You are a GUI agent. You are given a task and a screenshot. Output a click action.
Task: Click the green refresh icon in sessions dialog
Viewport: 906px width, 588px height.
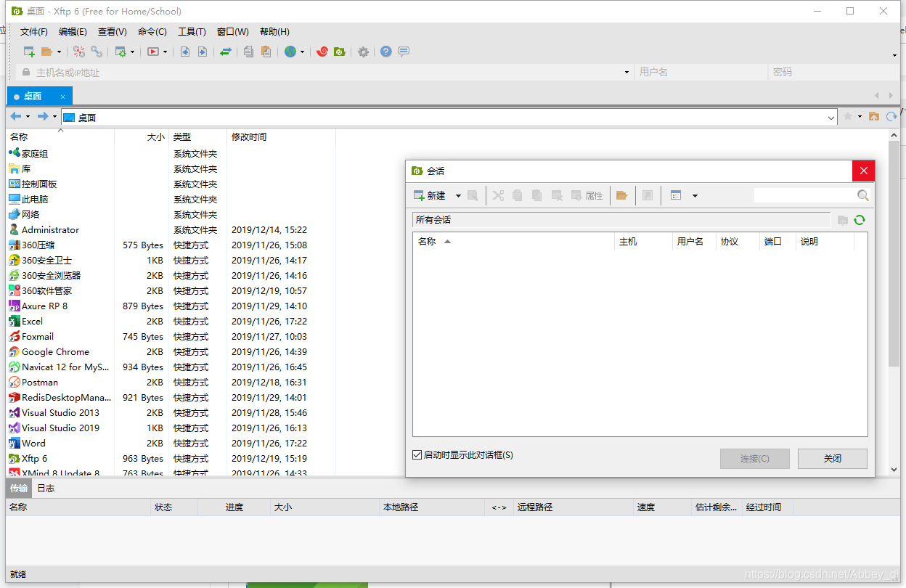pos(860,220)
